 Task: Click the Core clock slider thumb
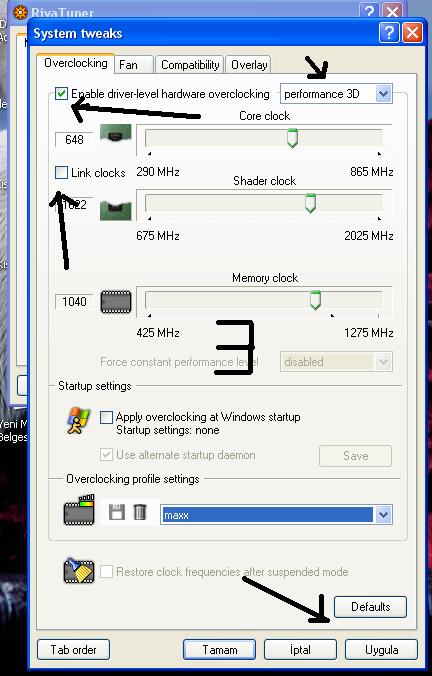point(292,138)
